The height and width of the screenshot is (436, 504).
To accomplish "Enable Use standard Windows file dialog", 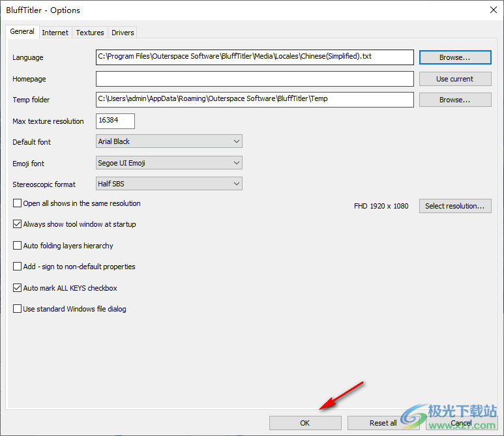I will coord(18,309).
